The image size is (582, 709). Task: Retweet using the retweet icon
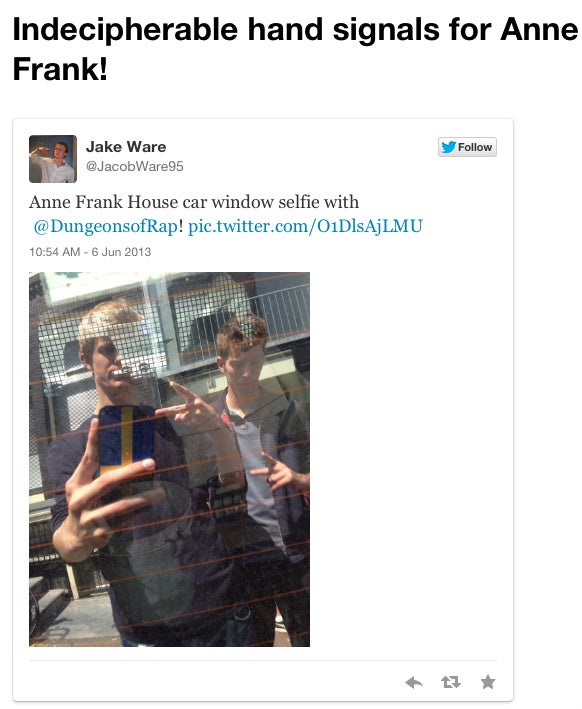(x=451, y=682)
